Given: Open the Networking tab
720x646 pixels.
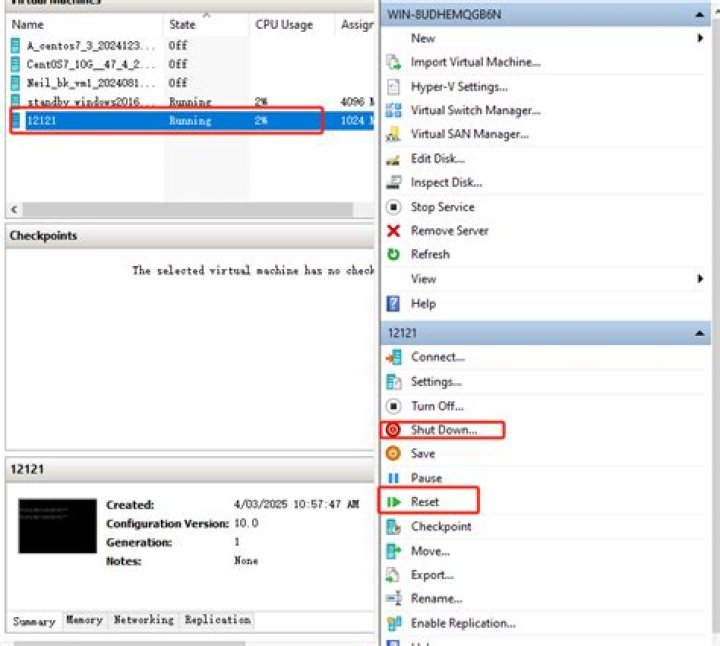Looking at the screenshot, I should (x=144, y=620).
